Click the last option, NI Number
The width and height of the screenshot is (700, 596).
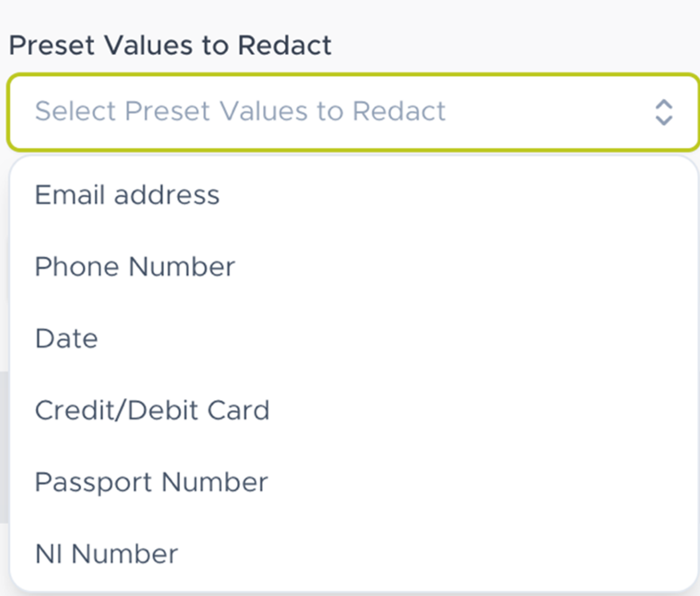click(107, 554)
